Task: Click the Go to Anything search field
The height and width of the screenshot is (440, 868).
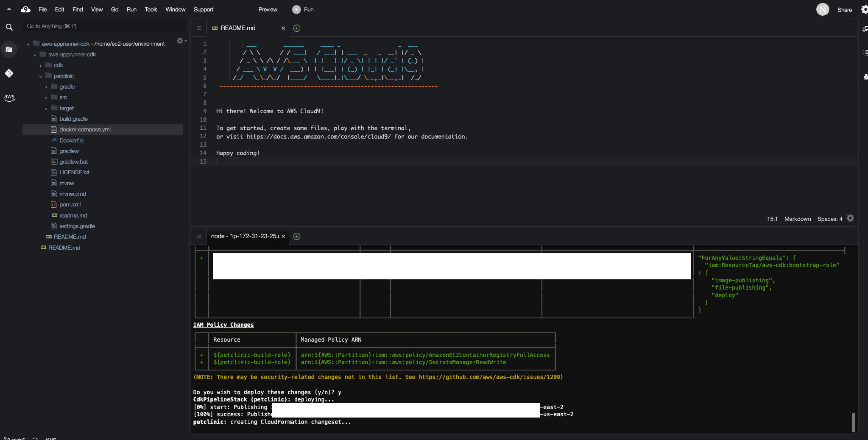Action: (104, 26)
